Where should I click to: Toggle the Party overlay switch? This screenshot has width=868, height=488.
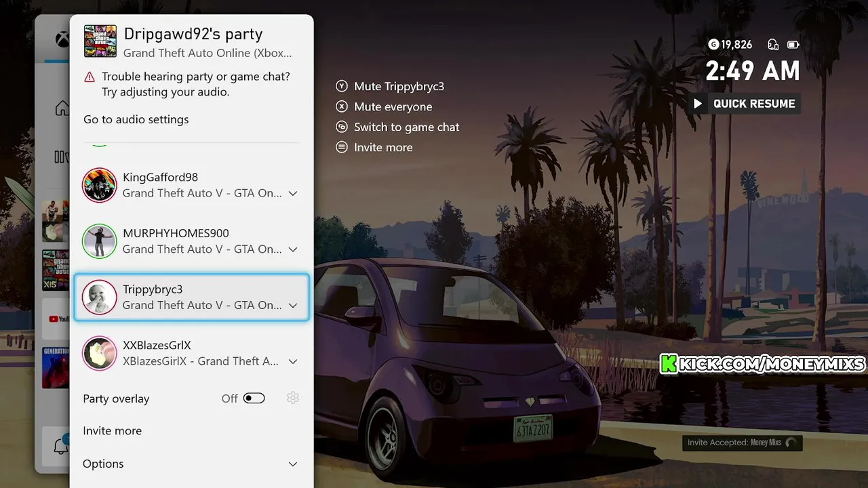tap(254, 398)
